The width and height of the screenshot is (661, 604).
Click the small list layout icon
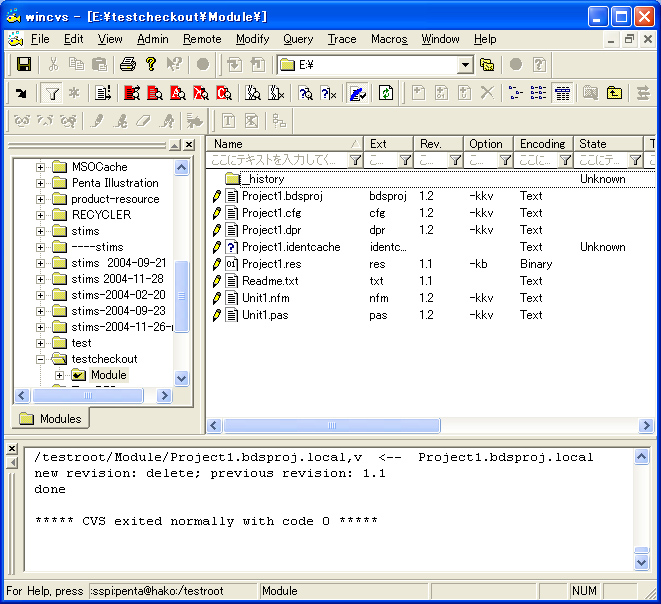(538, 93)
